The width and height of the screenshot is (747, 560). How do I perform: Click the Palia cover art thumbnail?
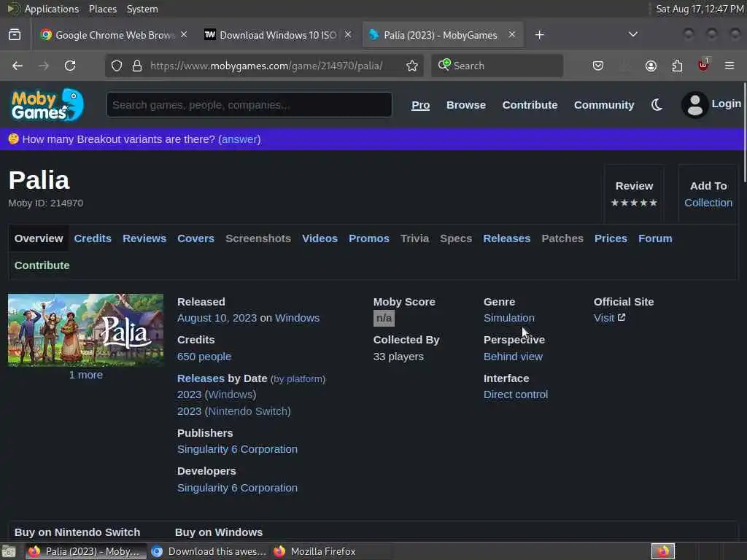click(86, 330)
